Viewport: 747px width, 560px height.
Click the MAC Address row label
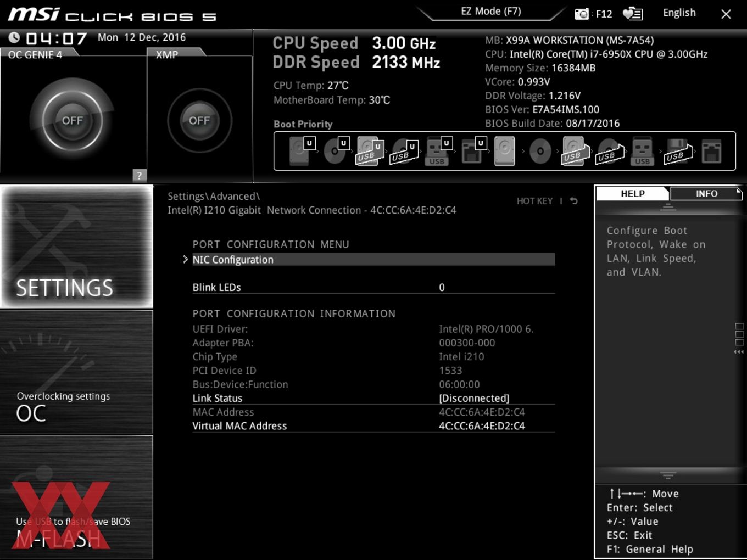(223, 412)
